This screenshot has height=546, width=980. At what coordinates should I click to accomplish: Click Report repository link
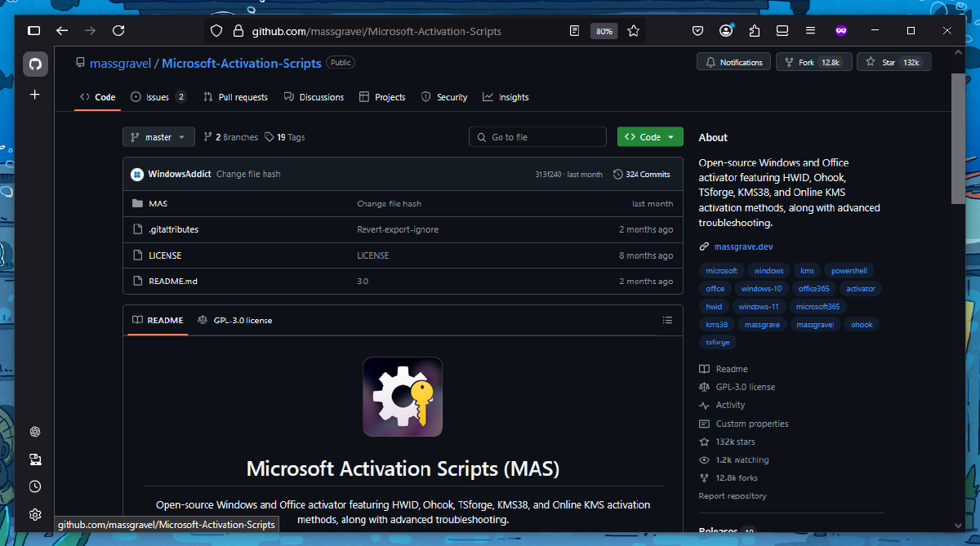[733, 496]
